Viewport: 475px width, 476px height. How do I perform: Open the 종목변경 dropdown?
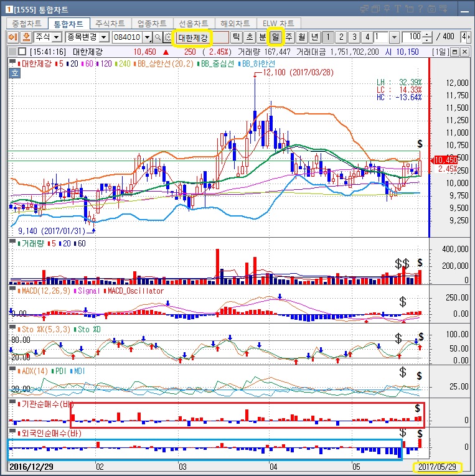103,37
